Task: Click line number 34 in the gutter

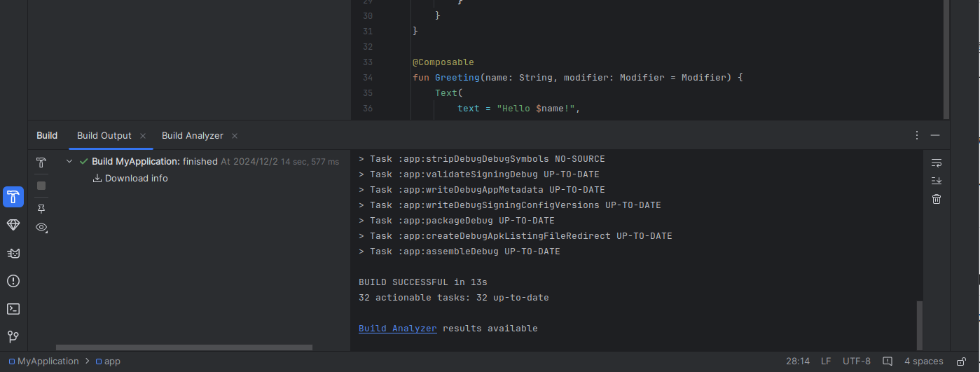Action: [x=368, y=78]
